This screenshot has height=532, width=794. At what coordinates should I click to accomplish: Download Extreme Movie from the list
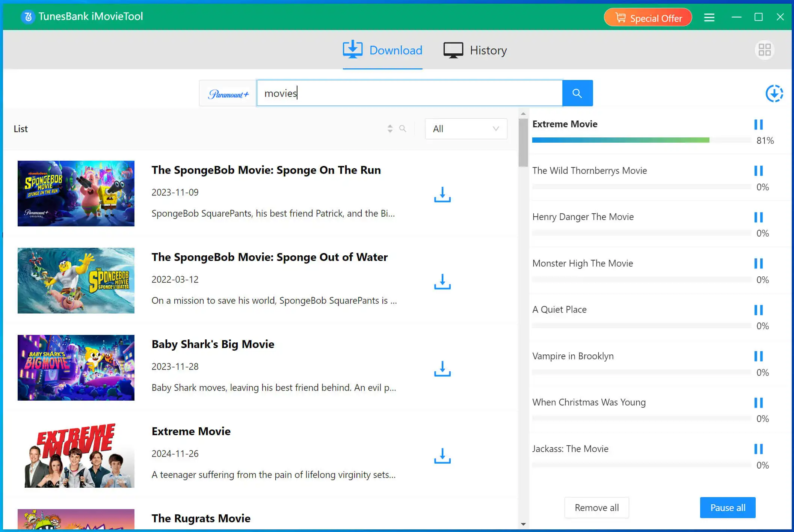point(442,456)
